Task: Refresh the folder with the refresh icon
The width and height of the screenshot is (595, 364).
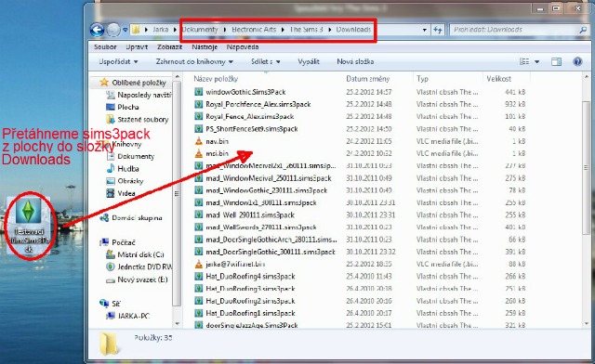Action: (x=438, y=30)
